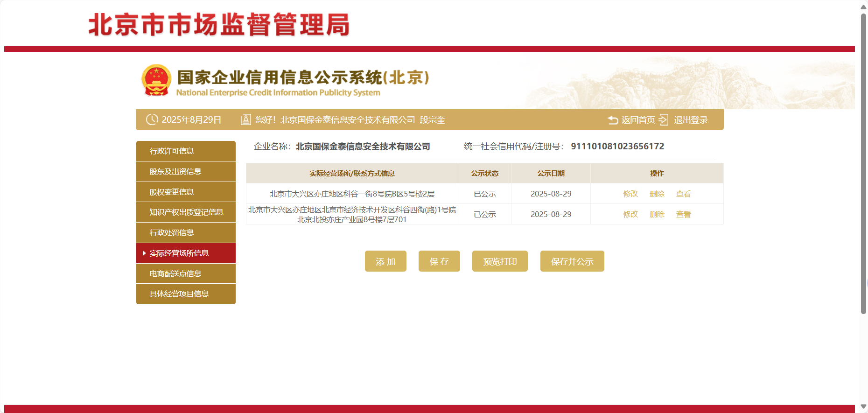
Task: Select the 股权变更信息 sidebar item
Action: point(186,192)
